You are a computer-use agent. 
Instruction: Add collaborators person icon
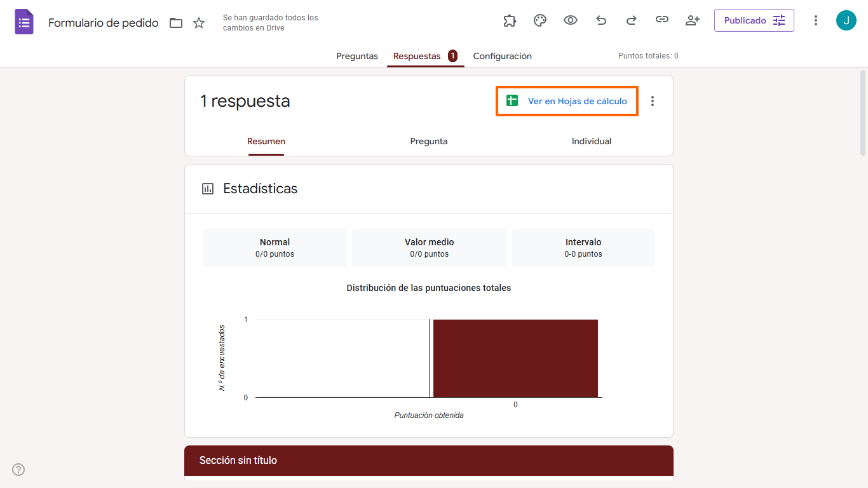coord(693,20)
